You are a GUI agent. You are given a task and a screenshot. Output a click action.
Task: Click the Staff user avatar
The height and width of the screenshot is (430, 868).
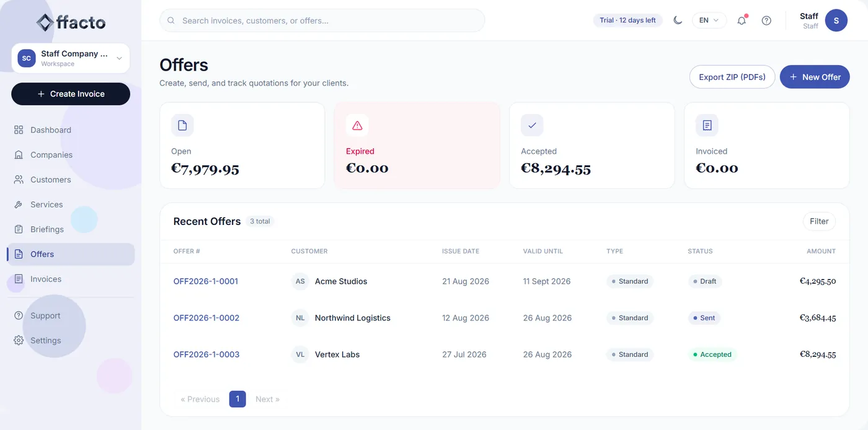click(x=836, y=20)
